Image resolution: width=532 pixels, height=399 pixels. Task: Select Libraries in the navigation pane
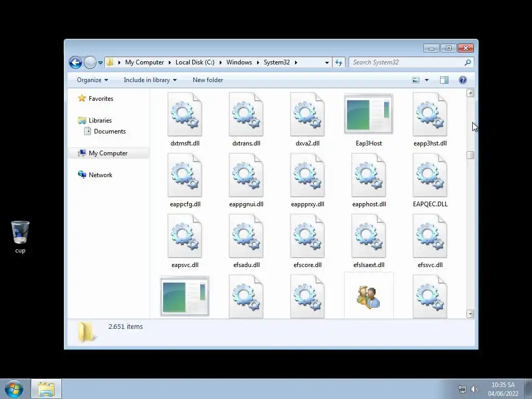coord(100,121)
